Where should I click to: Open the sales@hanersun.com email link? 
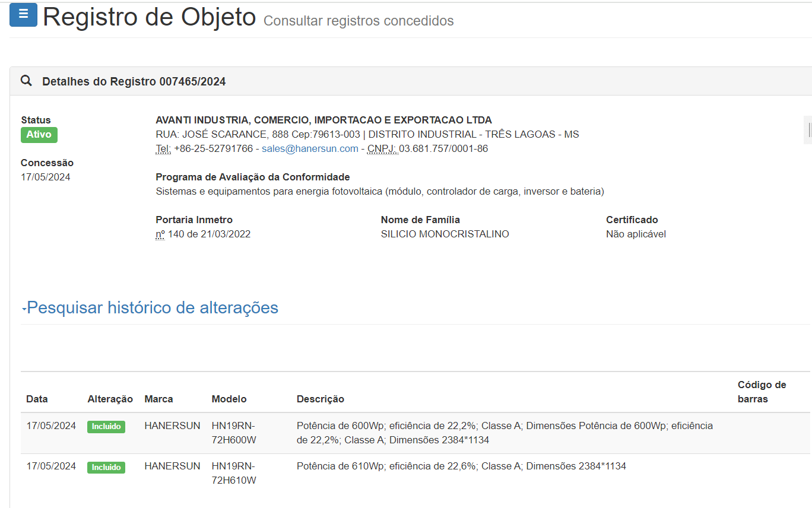tap(310, 149)
